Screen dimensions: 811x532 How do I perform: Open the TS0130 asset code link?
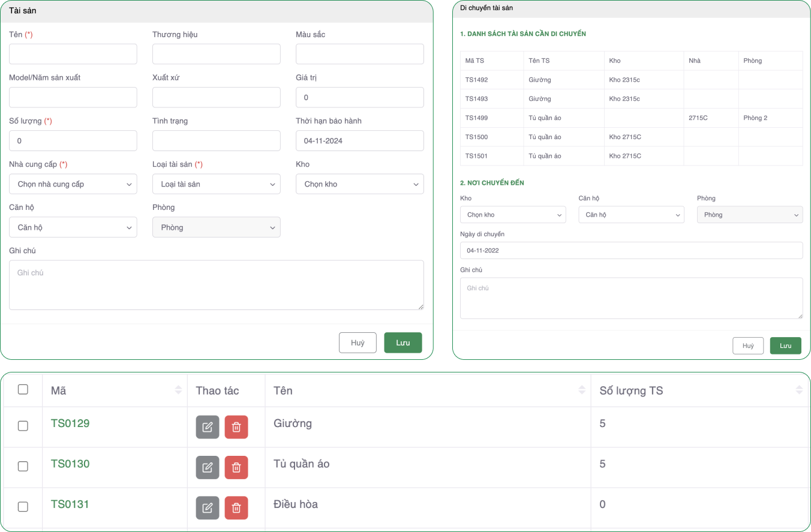click(70, 464)
